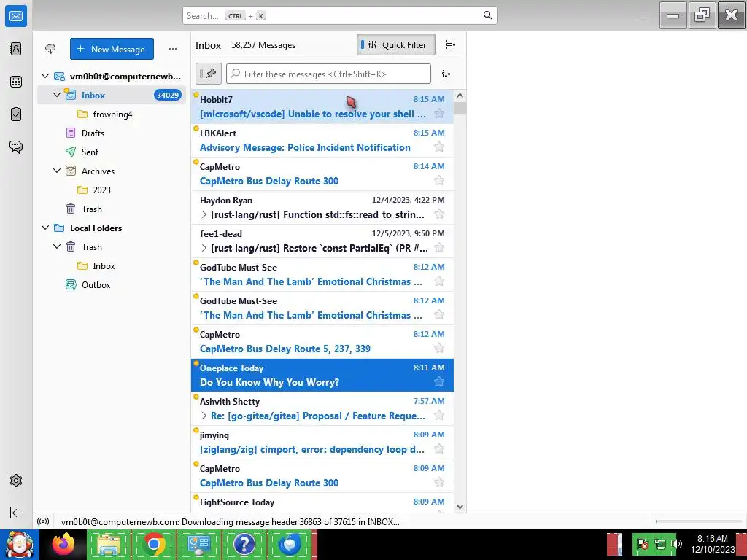
Task: Open message list display options icon
Action: click(x=450, y=44)
